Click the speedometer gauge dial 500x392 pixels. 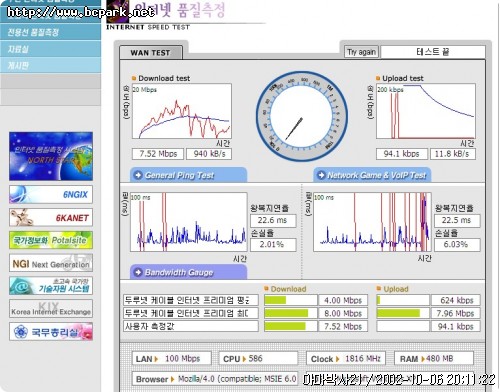coord(302,117)
